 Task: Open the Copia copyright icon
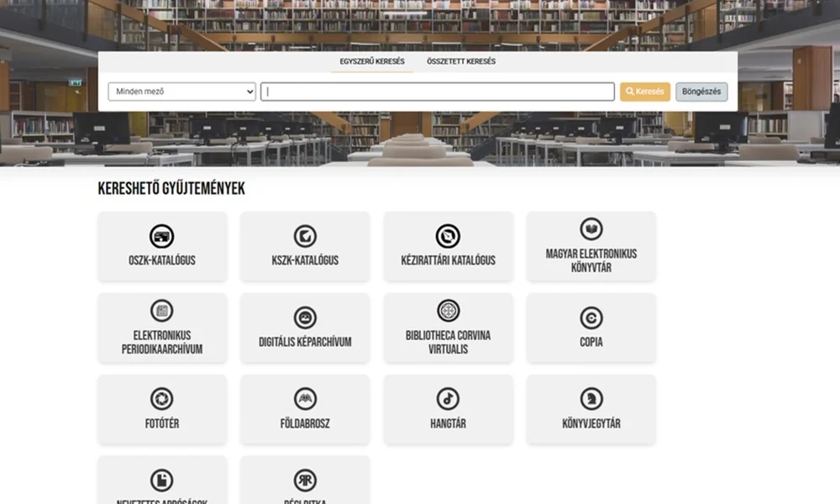coord(591,318)
